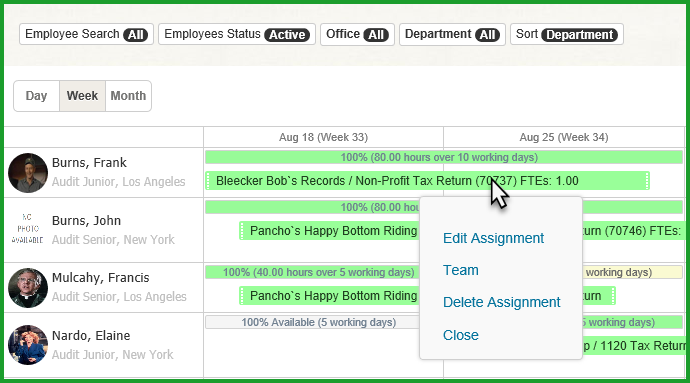Screen dimensions: 690x383
Task: Open Francis Mulcahy's avatar picture
Action: point(28,288)
